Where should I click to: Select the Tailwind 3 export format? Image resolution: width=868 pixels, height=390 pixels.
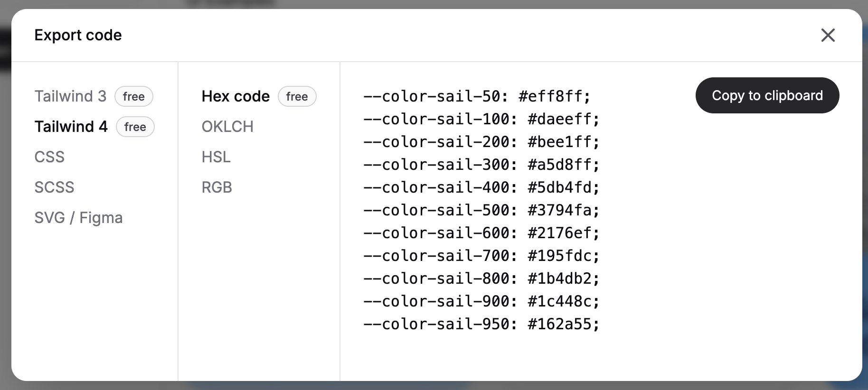70,96
